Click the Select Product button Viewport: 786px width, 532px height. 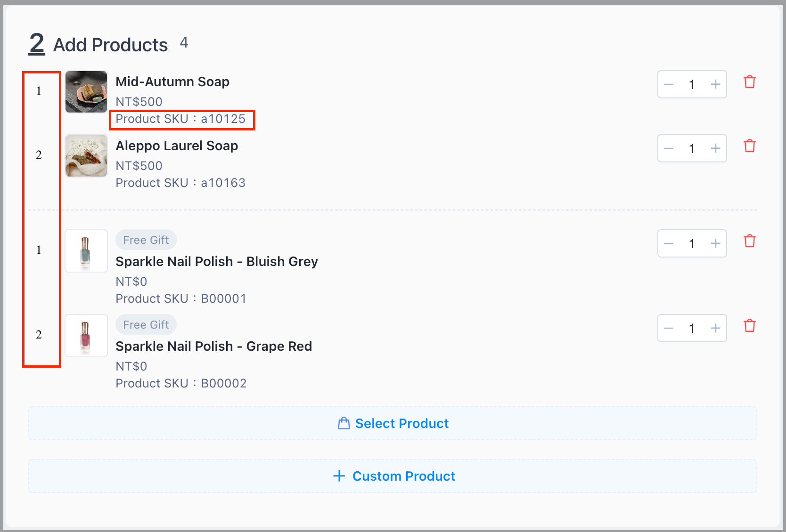[x=393, y=423]
